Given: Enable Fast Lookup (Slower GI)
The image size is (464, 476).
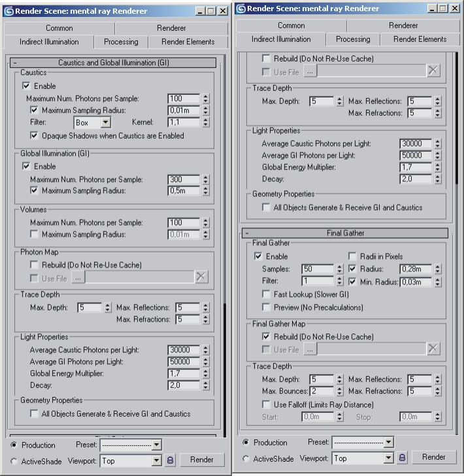Looking at the screenshot, I should (x=266, y=294).
